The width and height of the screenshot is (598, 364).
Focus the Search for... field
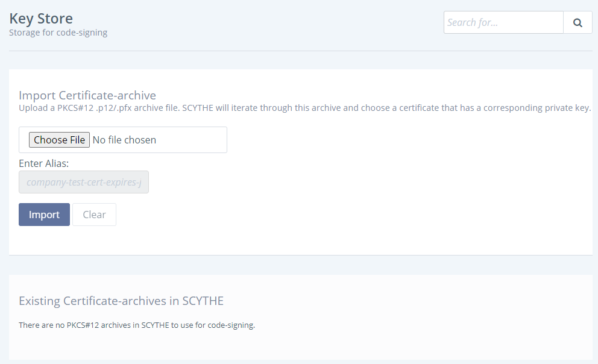pyautogui.click(x=503, y=22)
